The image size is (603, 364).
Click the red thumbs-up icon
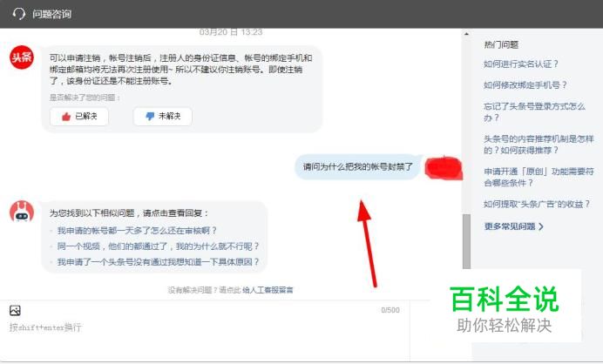coord(66,116)
